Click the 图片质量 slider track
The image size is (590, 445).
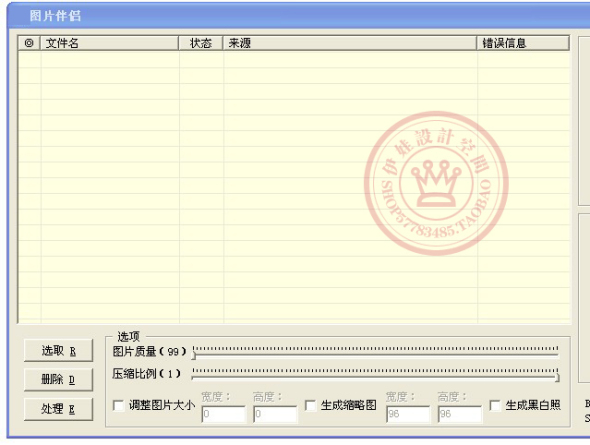[x=376, y=354]
